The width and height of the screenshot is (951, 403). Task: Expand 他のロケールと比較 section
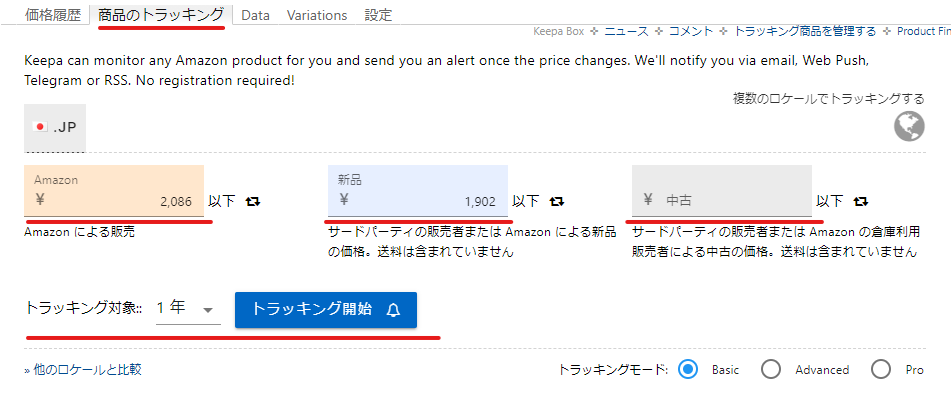(82, 370)
